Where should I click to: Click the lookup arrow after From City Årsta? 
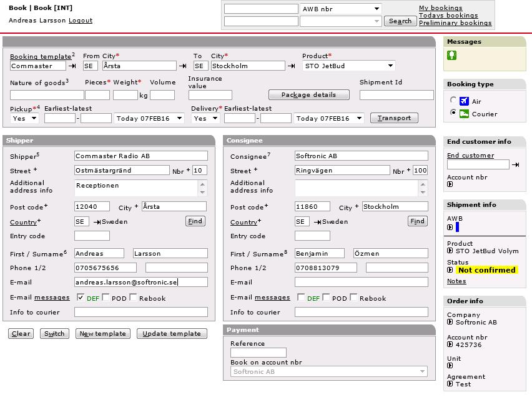pyautogui.click(x=183, y=66)
